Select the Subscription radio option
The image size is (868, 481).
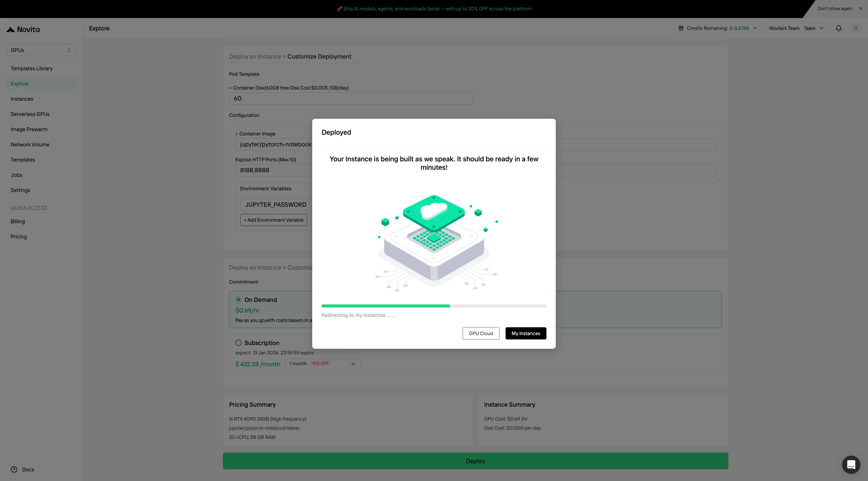point(239,342)
